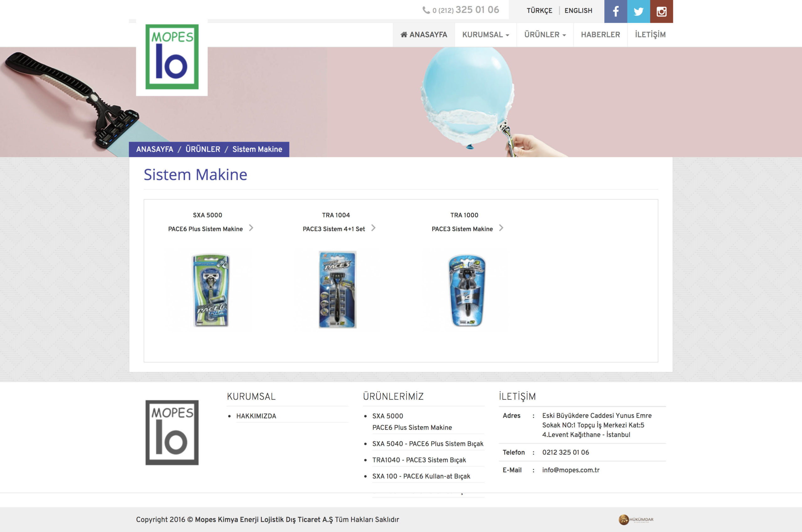Open the TRA 1000 PACE3 razor product image
The image size is (802, 532).
pyautogui.click(x=467, y=290)
